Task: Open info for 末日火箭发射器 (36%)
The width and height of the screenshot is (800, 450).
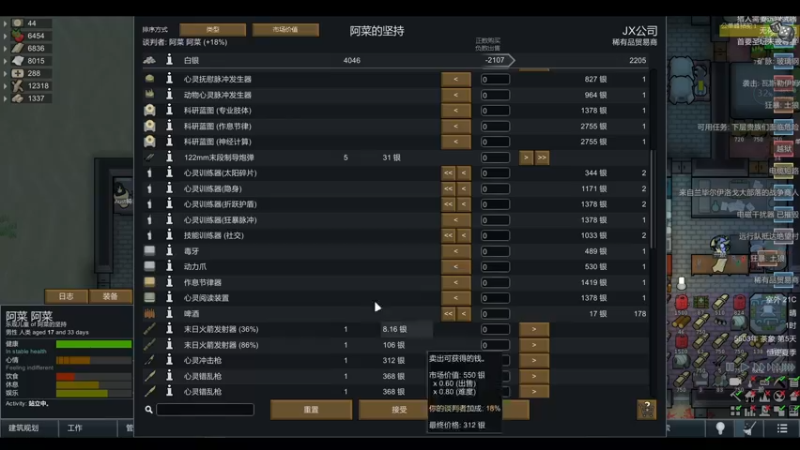Action: coord(169,329)
